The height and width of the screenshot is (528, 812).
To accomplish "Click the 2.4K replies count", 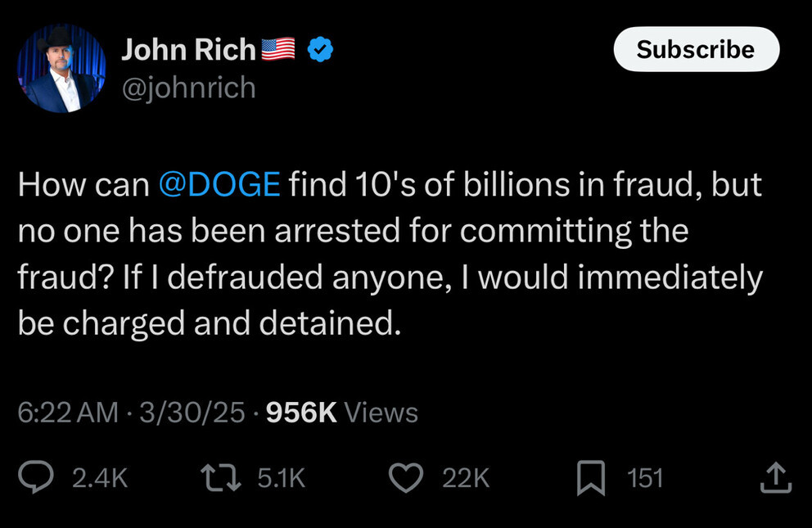I will click(100, 478).
